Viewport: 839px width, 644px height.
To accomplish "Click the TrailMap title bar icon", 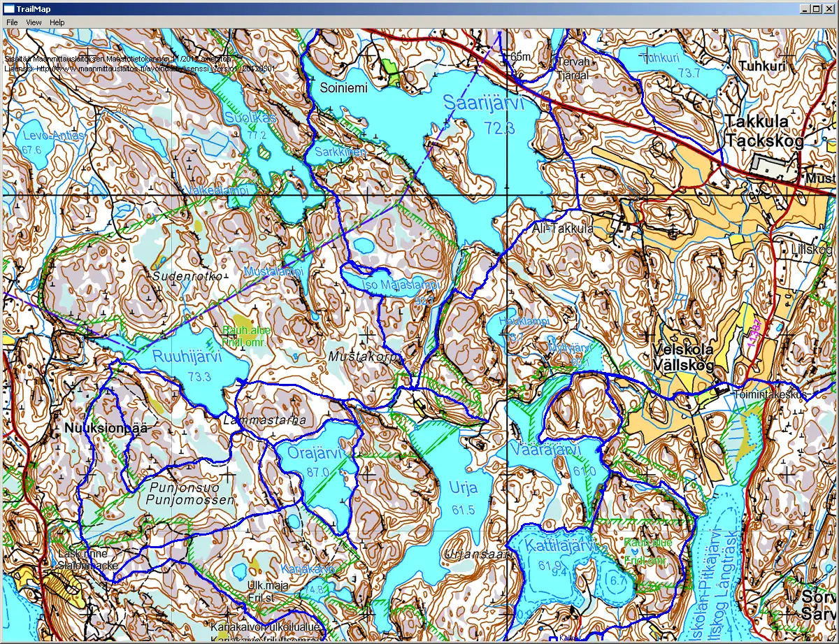I will click(x=8, y=8).
